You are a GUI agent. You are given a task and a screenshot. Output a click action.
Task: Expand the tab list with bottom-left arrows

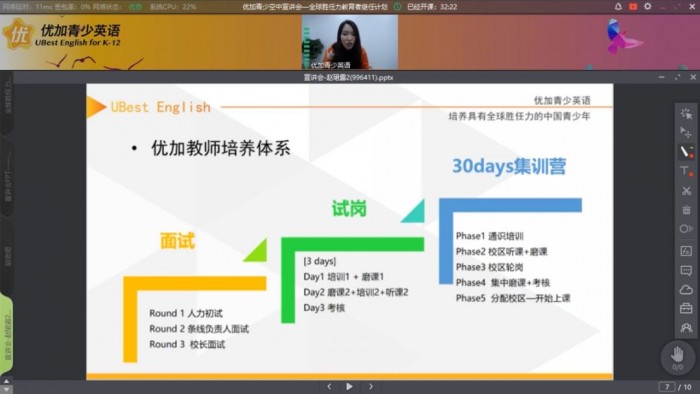pos(6,386)
